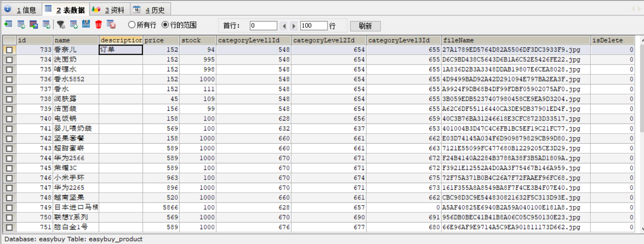Check the checkbox for row id 751

(9, 227)
